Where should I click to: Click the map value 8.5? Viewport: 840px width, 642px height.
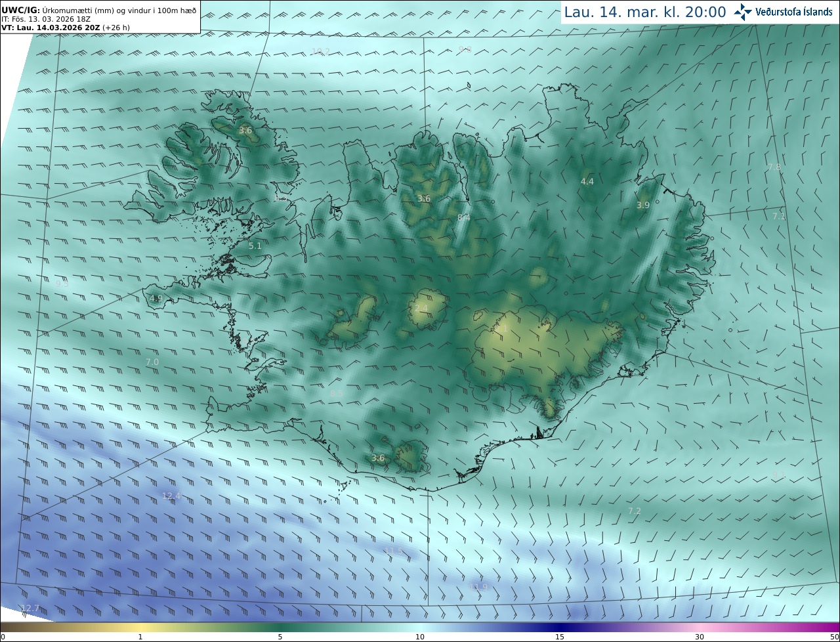(337, 393)
